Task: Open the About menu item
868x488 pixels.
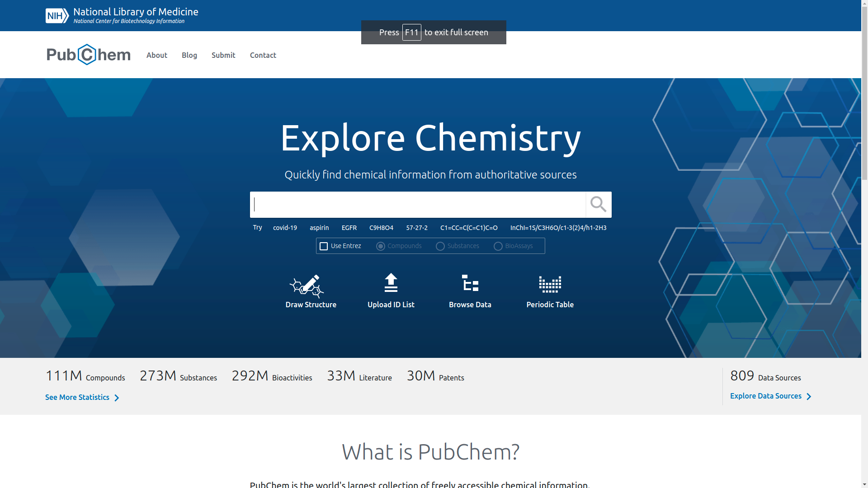Action: 156,55
